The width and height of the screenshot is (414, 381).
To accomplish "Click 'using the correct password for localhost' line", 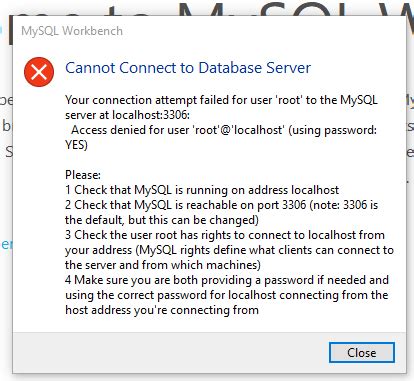I will tap(227, 295).
